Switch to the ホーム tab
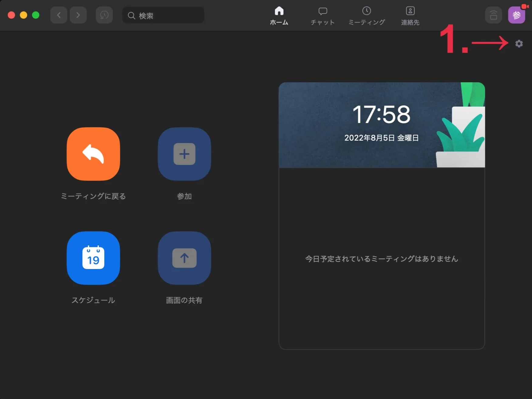532x399 pixels. coord(279,16)
